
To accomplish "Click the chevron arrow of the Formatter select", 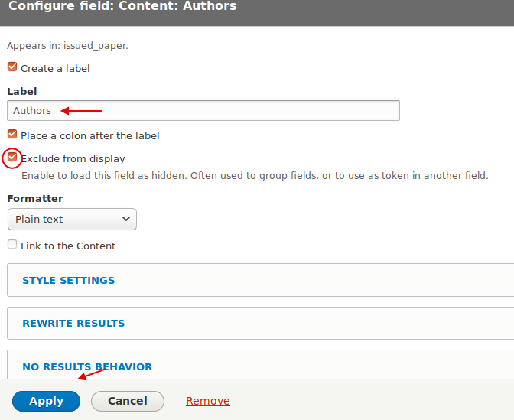I will point(126,220).
